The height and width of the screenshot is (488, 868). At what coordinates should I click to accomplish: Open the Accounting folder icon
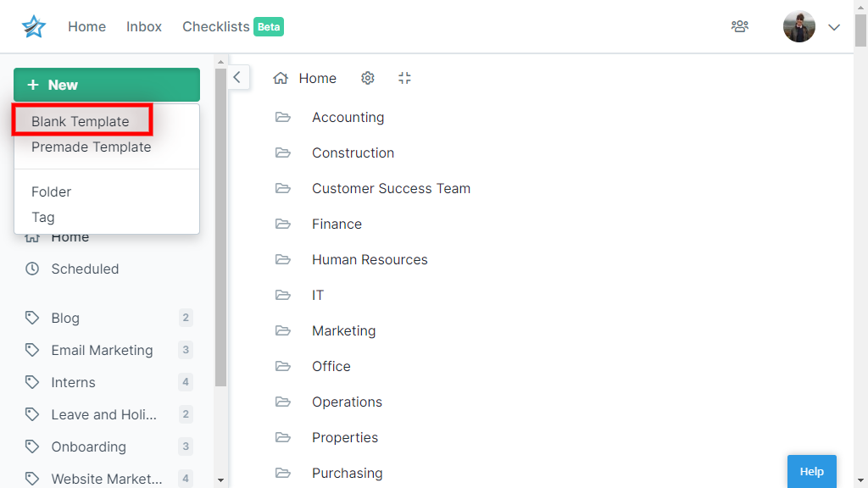tap(283, 117)
